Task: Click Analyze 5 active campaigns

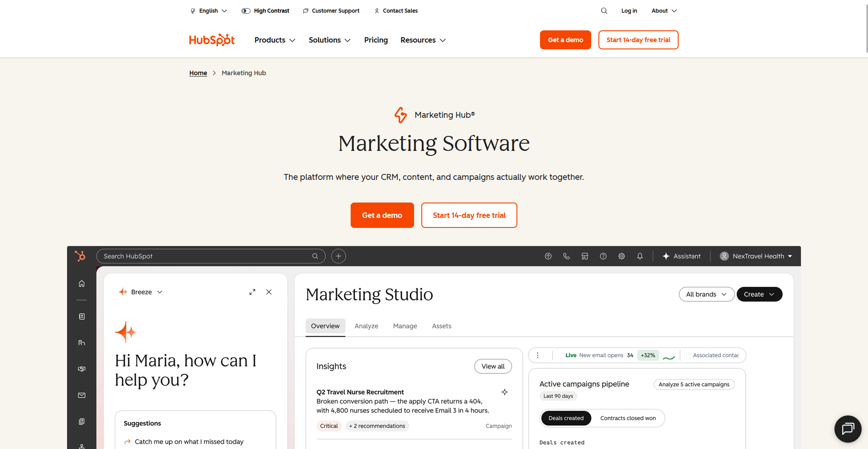Action: tap(694, 384)
